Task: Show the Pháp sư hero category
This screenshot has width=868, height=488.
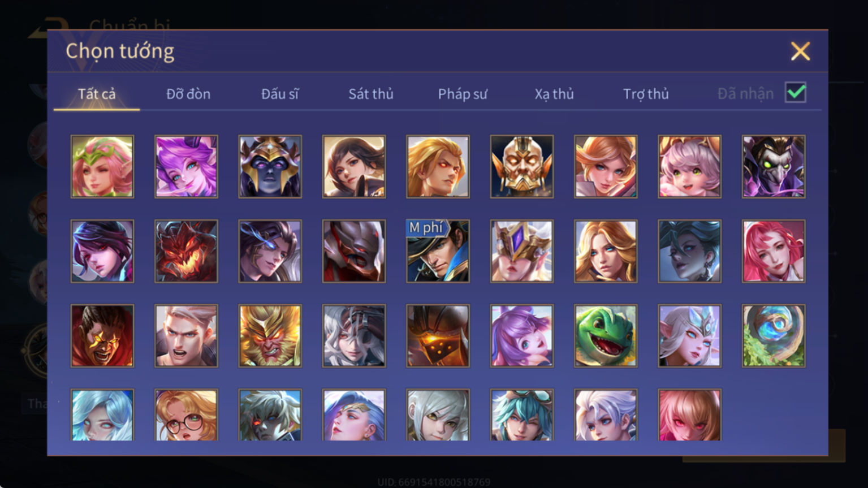Action: click(463, 94)
